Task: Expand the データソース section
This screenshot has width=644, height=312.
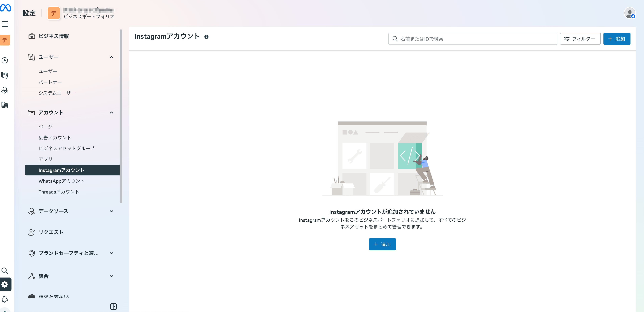Action: [x=112, y=211]
